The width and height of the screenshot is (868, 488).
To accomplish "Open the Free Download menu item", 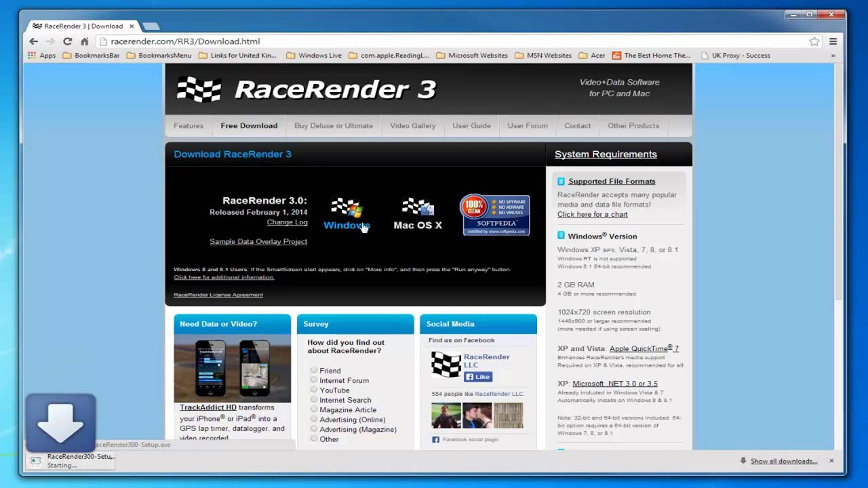I will [249, 125].
